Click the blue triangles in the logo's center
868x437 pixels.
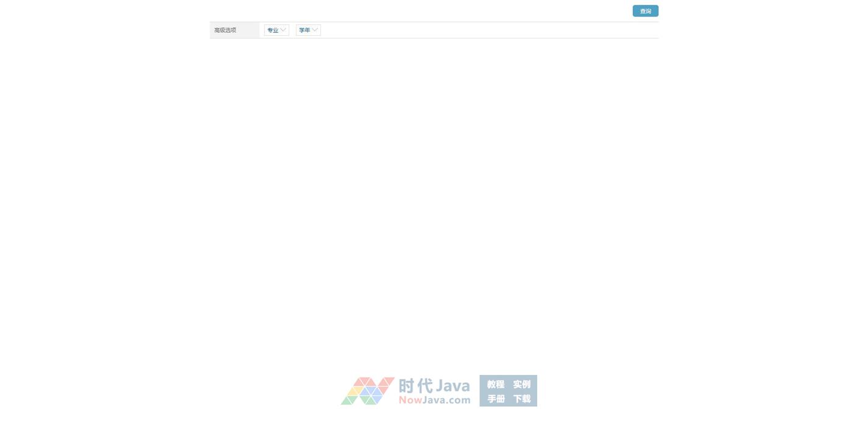click(368, 393)
